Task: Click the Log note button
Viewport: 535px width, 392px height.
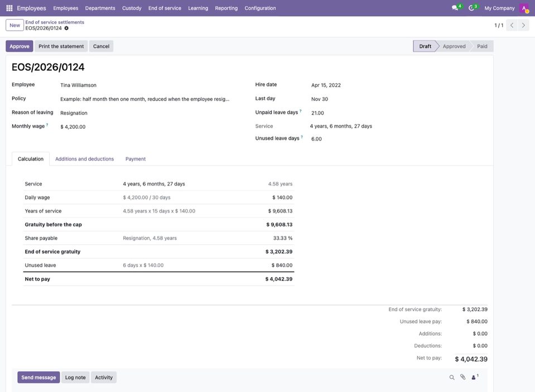Action: point(75,378)
